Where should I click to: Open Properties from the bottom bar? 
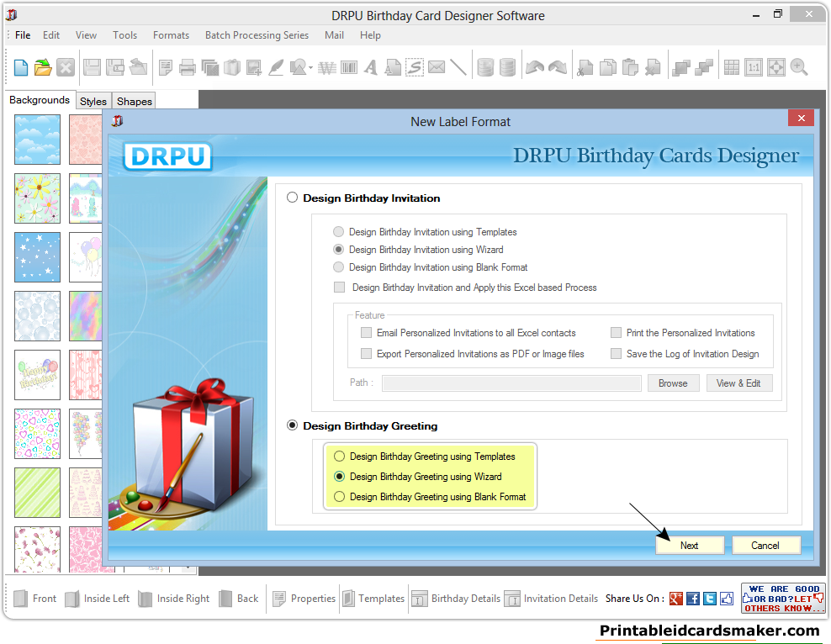point(304,599)
